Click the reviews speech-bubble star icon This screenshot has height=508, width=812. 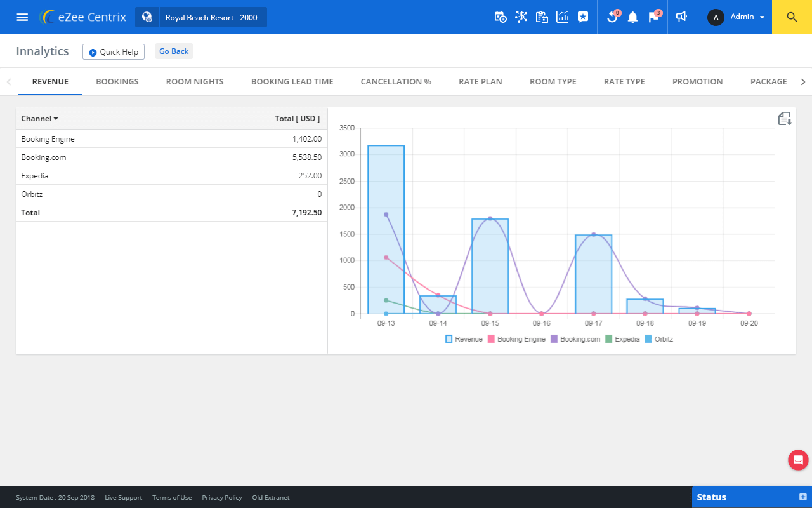coord(583,17)
